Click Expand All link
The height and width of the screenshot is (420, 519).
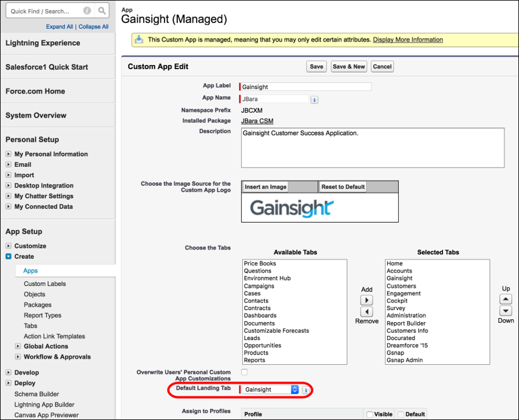click(59, 27)
